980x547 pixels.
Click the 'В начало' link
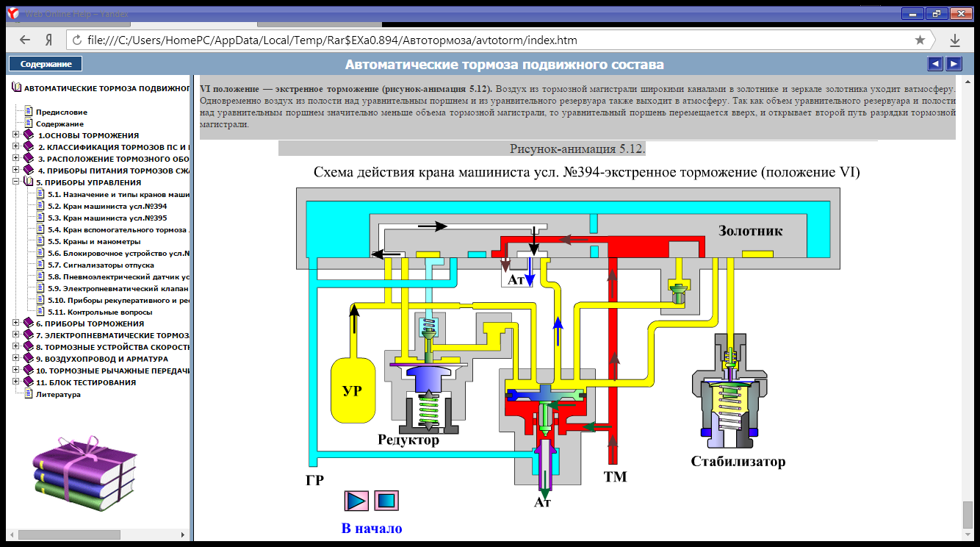pos(372,528)
